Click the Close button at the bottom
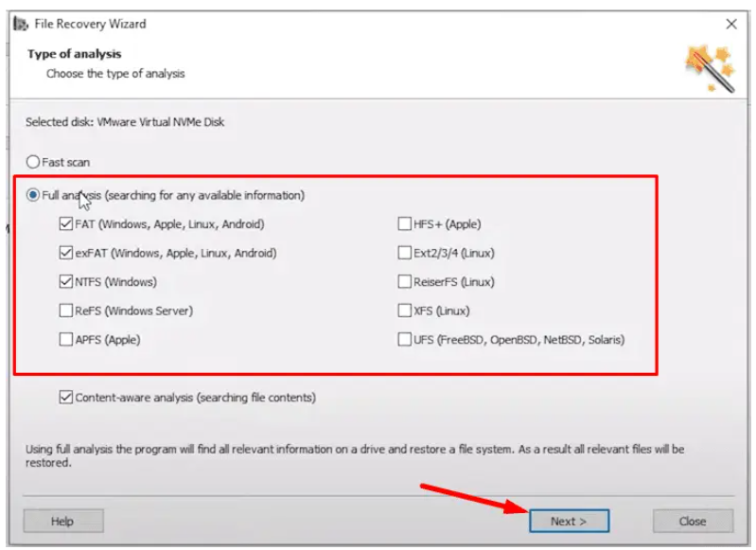This screenshot has width=756, height=550. [693, 521]
